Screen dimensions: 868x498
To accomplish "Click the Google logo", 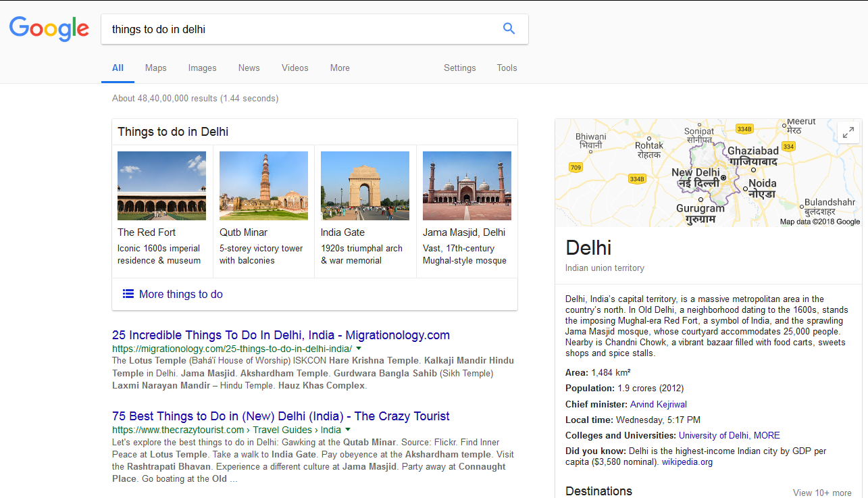I will pyautogui.click(x=49, y=28).
